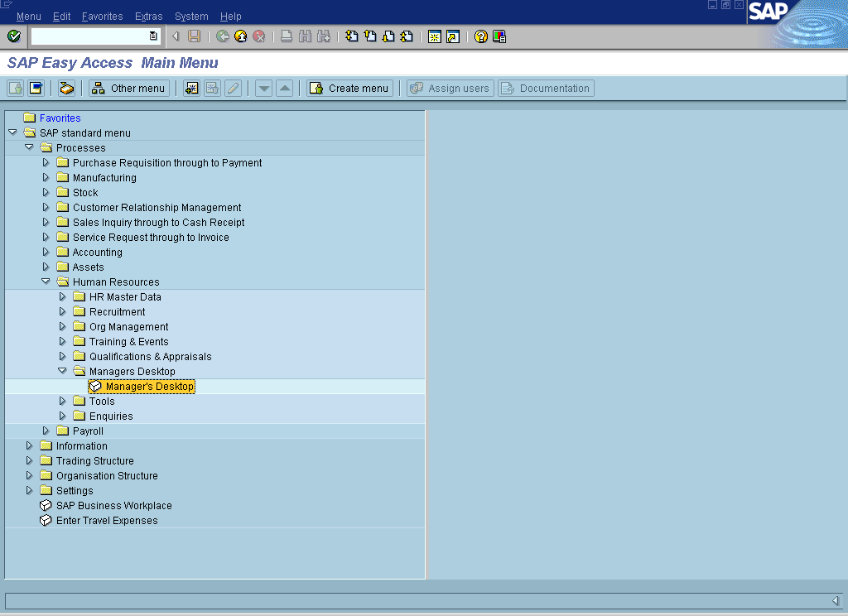Click the green Back arrow icon
This screenshot has height=616, width=848.
[222, 36]
